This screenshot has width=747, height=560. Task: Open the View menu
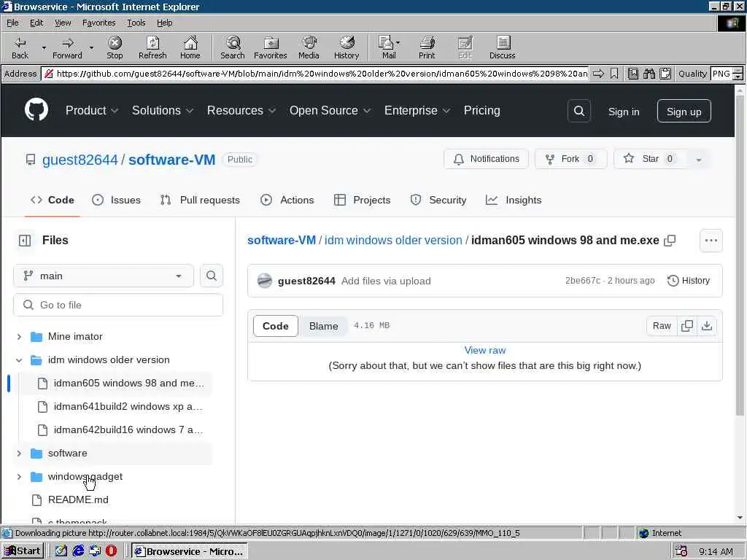pos(63,23)
